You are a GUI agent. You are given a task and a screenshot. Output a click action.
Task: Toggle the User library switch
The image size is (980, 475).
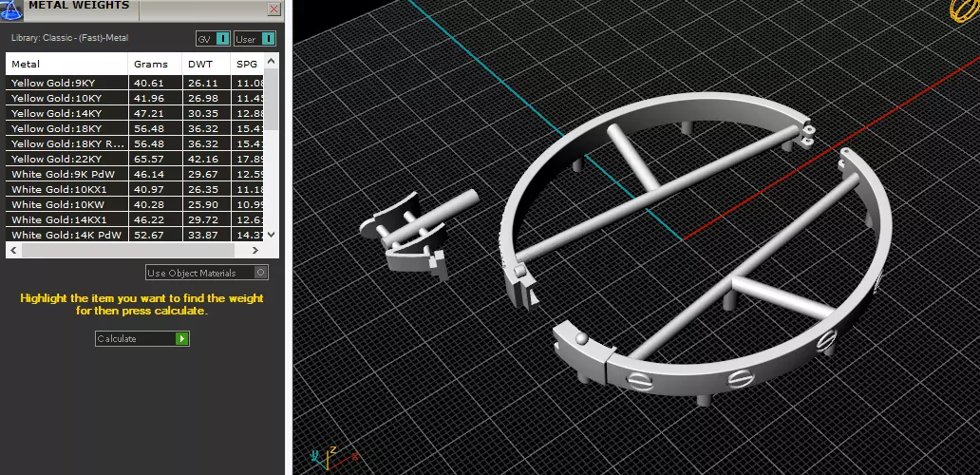[x=255, y=39]
